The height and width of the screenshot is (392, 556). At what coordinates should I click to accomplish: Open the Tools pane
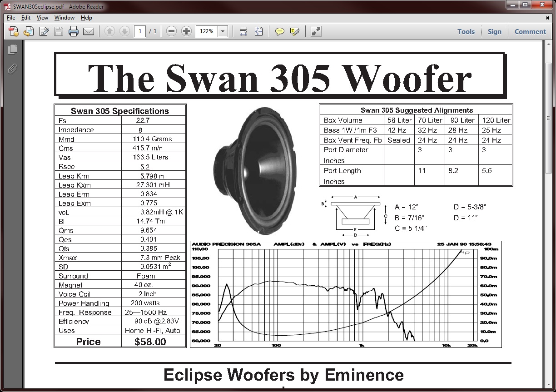pyautogui.click(x=466, y=31)
